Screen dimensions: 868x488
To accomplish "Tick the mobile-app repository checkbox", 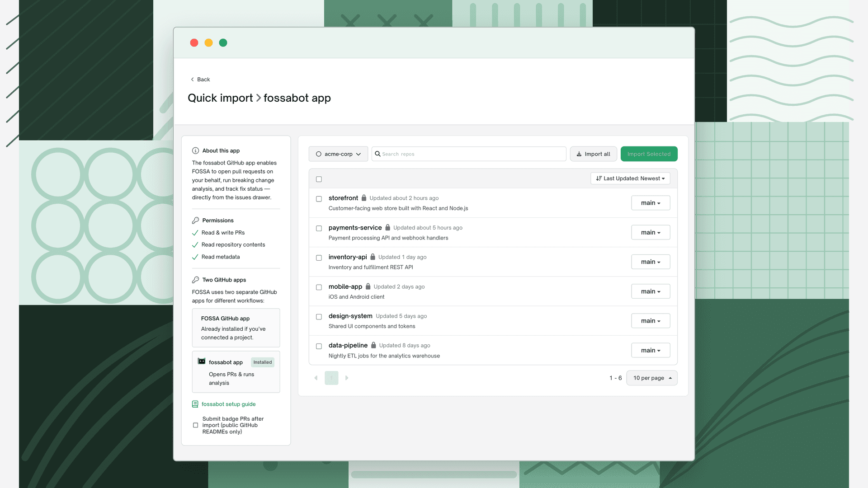I will point(319,287).
